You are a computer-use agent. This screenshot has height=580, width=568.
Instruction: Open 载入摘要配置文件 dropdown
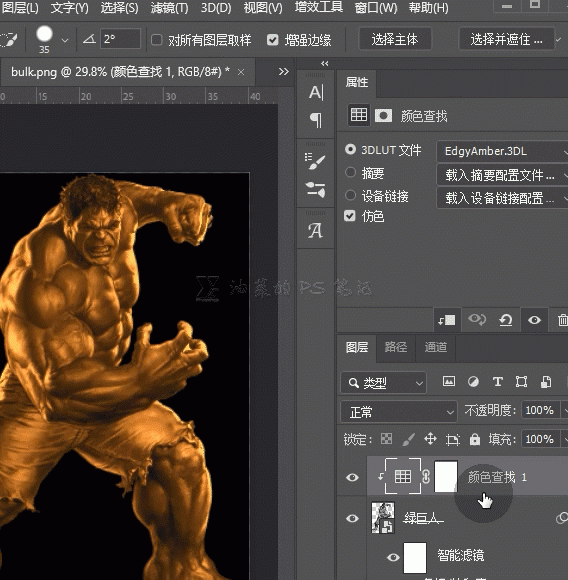[502, 175]
